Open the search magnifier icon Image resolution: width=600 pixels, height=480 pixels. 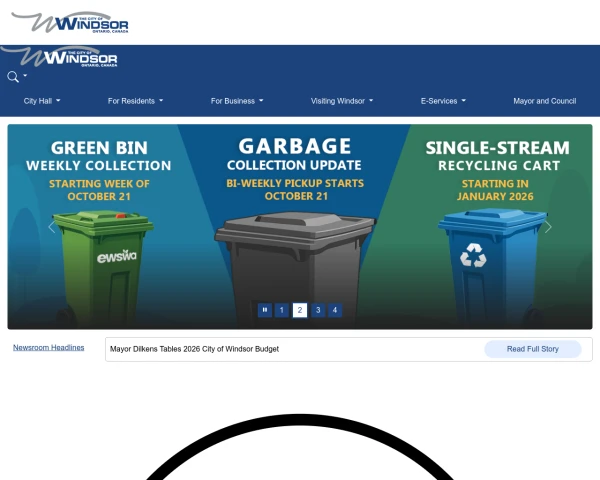click(x=13, y=77)
